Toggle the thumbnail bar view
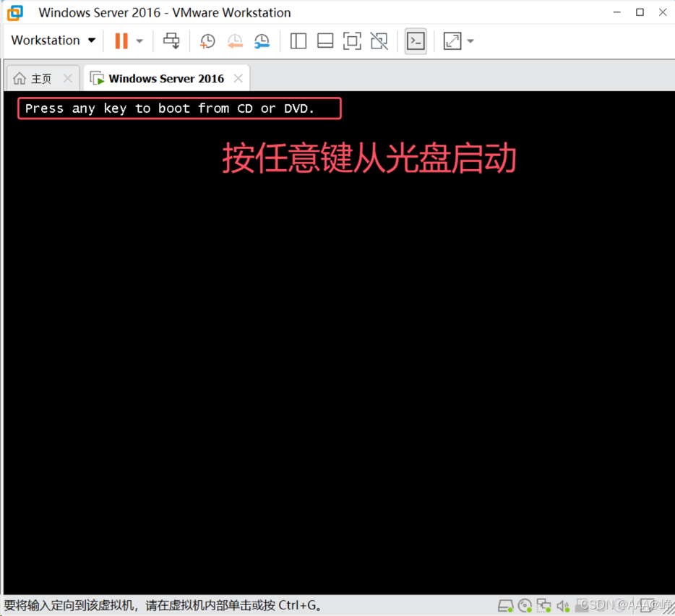This screenshot has width=675, height=616. (x=325, y=41)
